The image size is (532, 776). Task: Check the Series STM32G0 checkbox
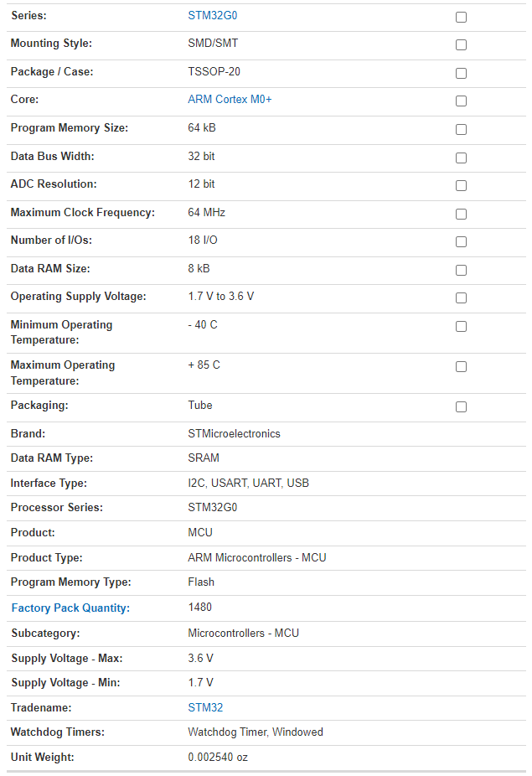[461, 17]
